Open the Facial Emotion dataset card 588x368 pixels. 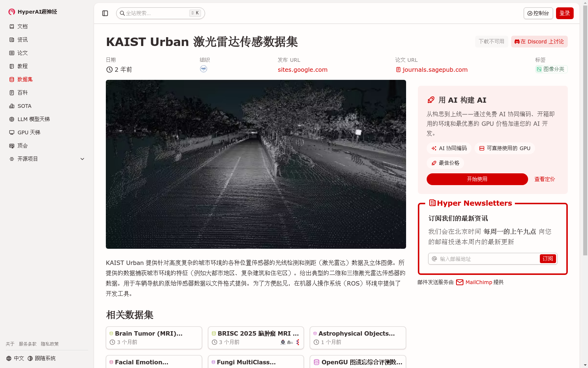pyautogui.click(x=154, y=362)
